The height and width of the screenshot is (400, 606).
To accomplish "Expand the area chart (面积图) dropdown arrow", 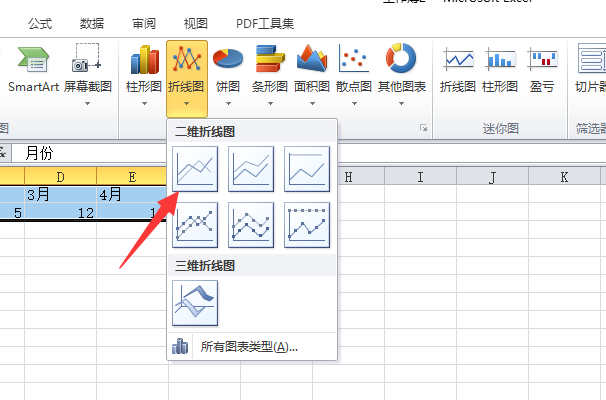I will [x=312, y=104].
